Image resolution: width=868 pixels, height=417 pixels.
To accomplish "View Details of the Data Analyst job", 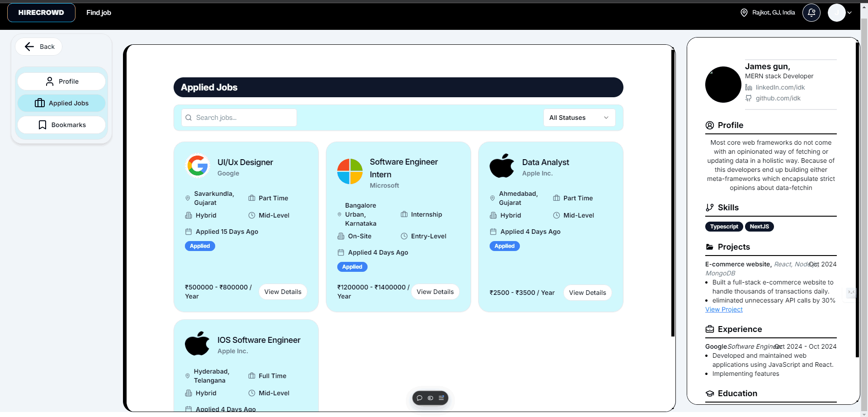I will point(588,293).
